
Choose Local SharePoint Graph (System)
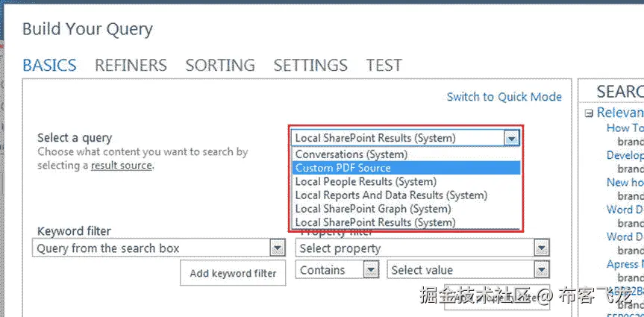406,209
